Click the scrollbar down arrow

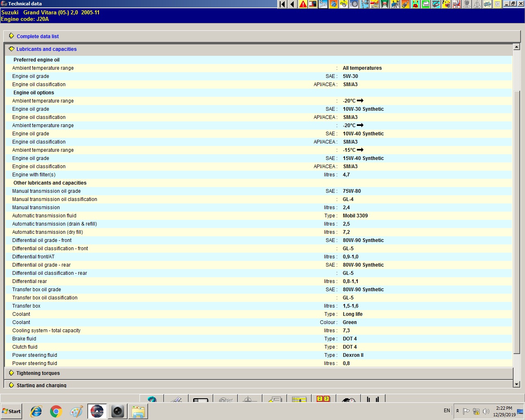pos(517,384)
